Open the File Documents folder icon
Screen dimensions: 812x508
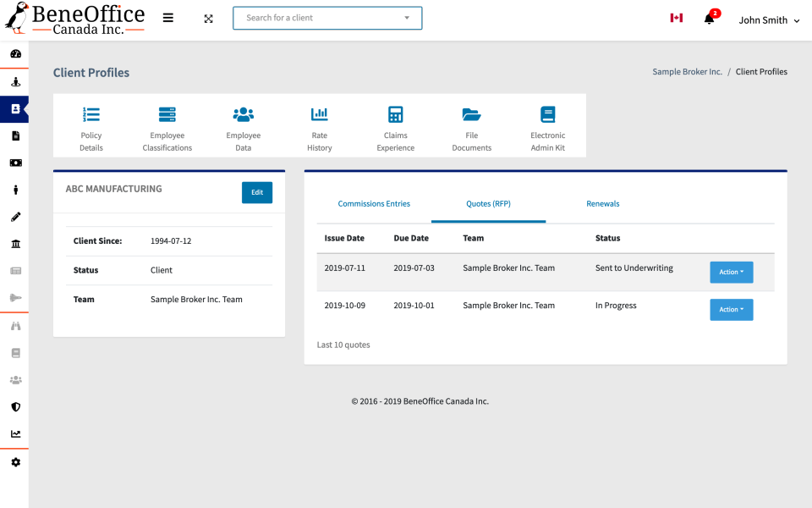click(x=471, y=125)
